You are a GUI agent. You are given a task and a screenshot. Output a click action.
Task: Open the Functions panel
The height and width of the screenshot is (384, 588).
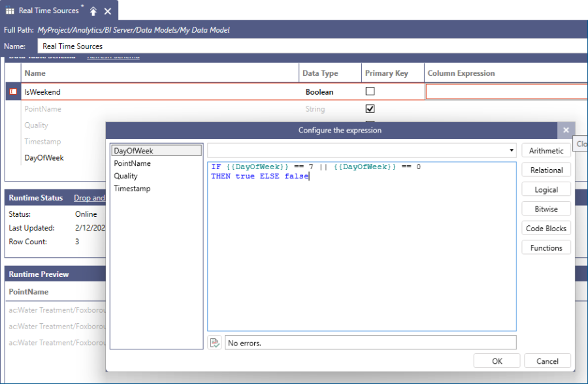[546, 247]
